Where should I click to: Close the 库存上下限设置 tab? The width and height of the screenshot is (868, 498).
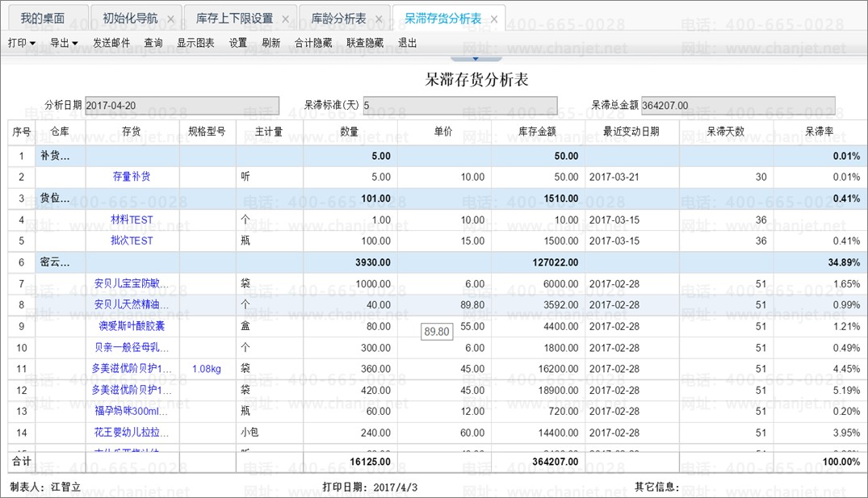[285, 19]
